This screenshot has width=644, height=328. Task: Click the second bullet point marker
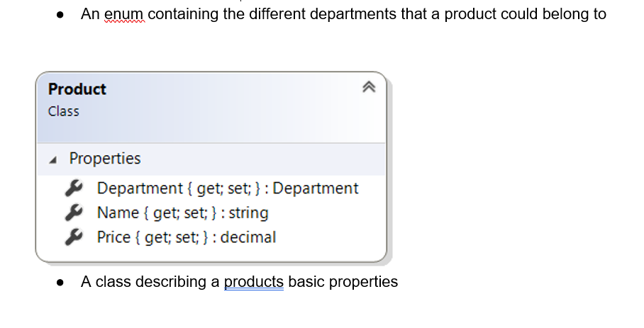click(60, 283)
